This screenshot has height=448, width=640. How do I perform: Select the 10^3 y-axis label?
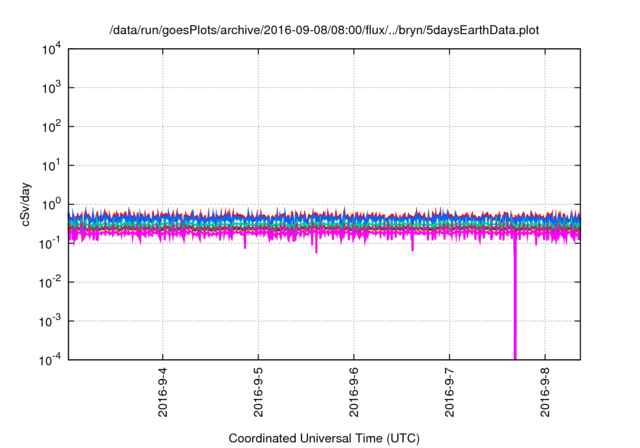pos(51,88)
